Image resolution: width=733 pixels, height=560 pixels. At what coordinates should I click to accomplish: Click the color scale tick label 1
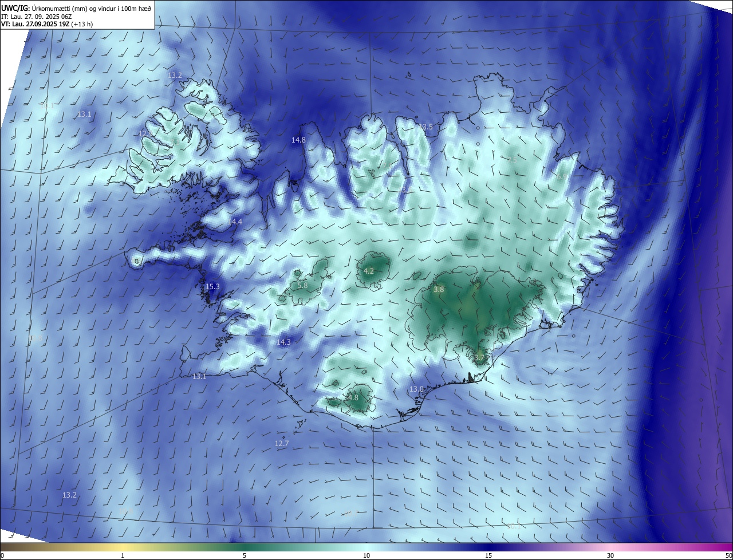[x=123, y=555]
